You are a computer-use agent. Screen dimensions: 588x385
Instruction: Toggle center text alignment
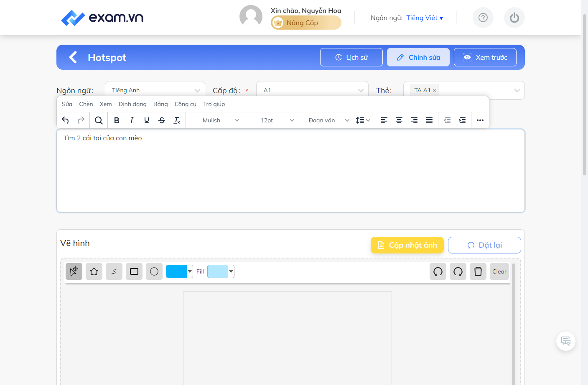pyautogui.click(x=399, y=120)
